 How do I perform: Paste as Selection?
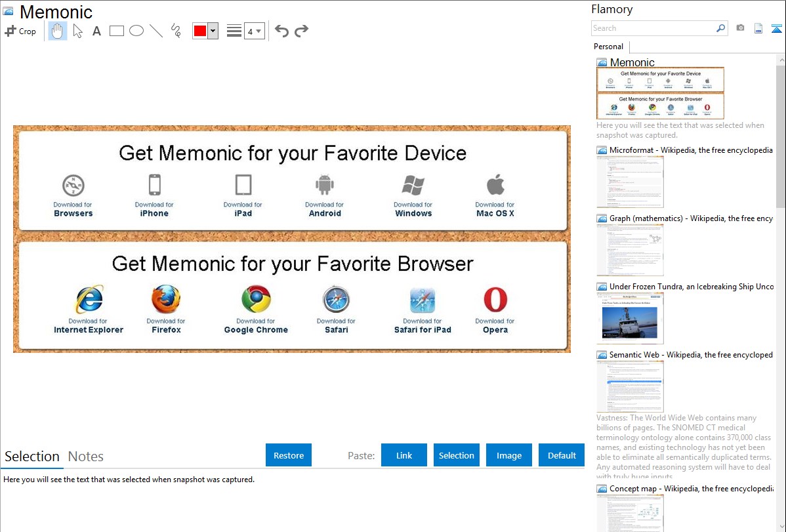[457, 455]
